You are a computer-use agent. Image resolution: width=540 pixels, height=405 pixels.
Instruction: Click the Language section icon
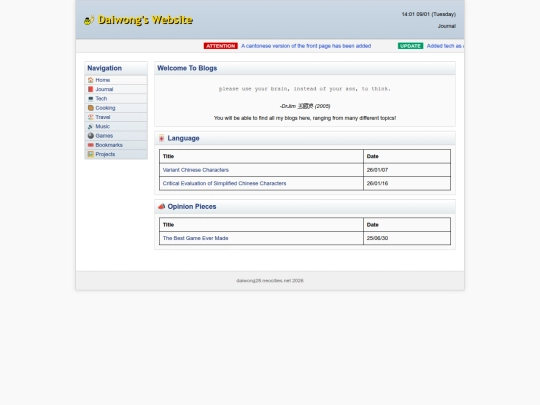[x=162, y=138]
